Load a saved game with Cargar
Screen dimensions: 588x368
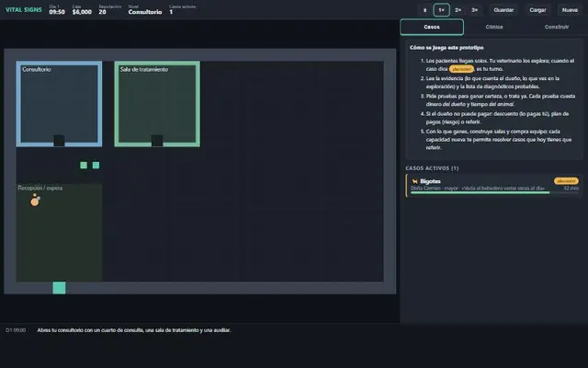pos(537,10)
